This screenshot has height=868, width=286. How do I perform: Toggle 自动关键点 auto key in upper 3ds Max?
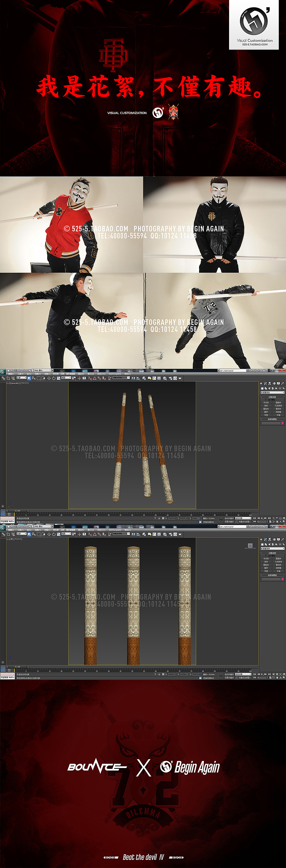[229, 518]
